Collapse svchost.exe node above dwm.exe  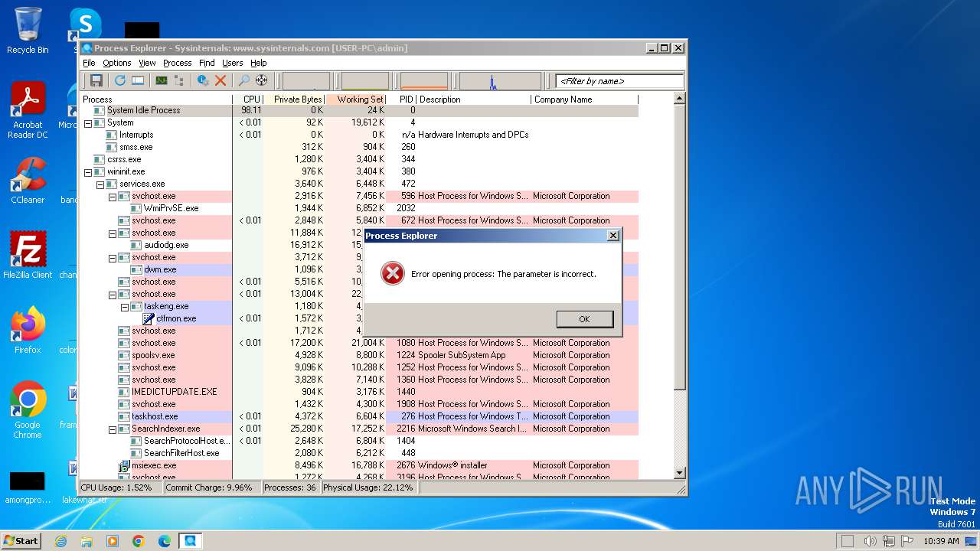pyautogui.click(x=112, y=257)
